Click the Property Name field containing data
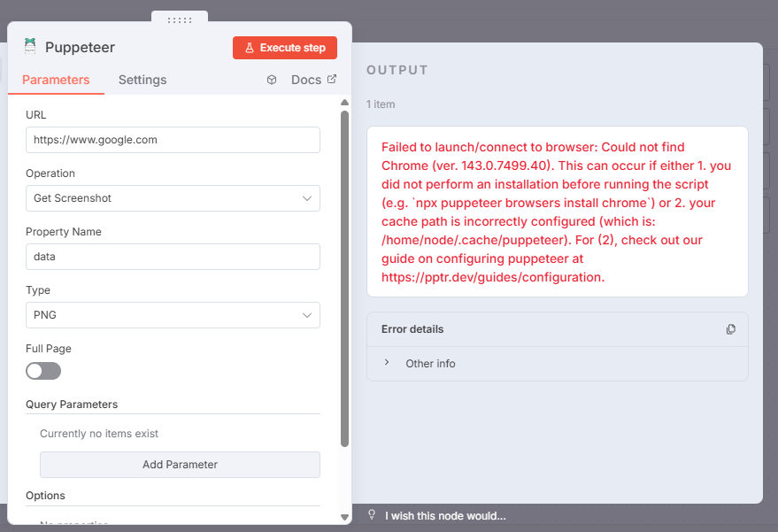778x532 pixels. [173, 257]
